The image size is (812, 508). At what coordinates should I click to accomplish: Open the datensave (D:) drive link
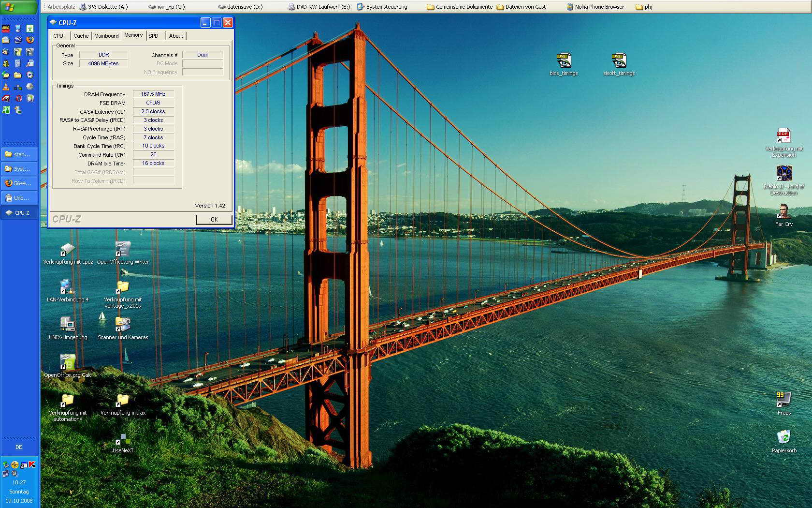240,7
